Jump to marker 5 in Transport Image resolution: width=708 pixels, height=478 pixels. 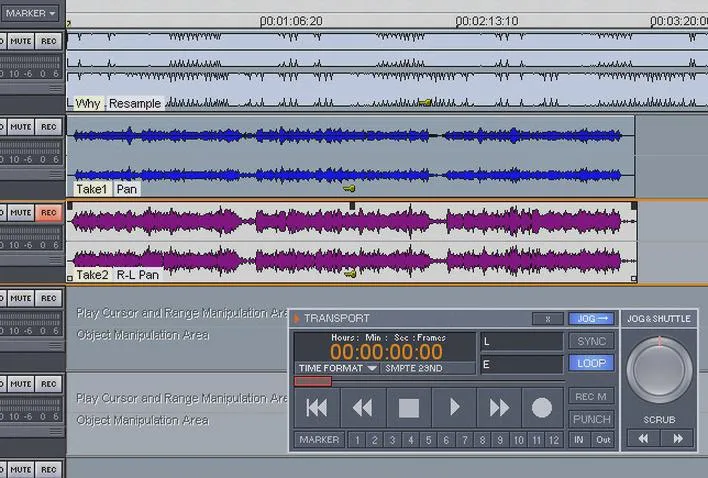428,440
